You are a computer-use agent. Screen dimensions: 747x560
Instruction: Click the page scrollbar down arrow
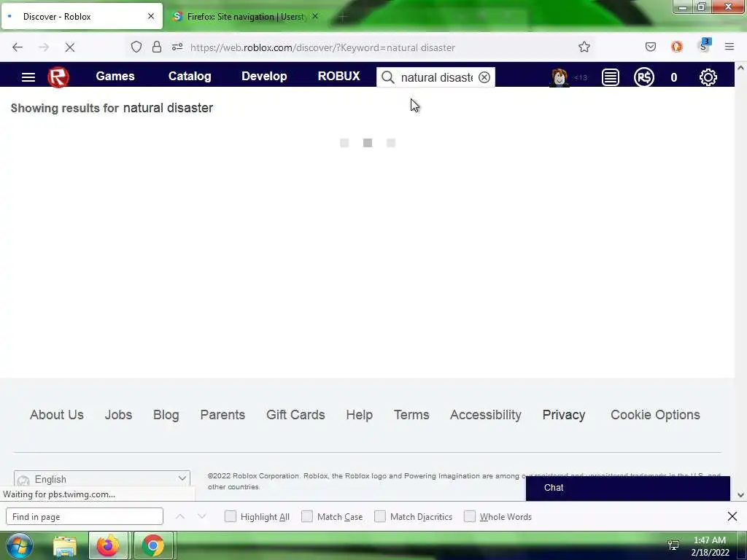740,495
